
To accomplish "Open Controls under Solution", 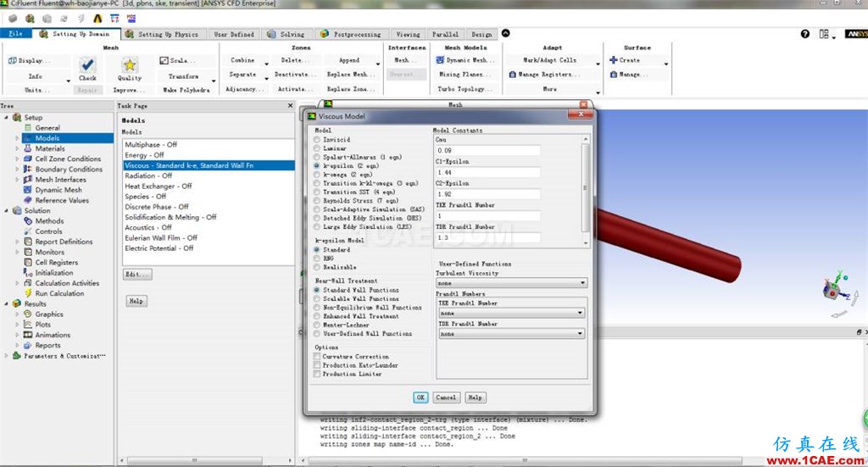I will point(48,231).
